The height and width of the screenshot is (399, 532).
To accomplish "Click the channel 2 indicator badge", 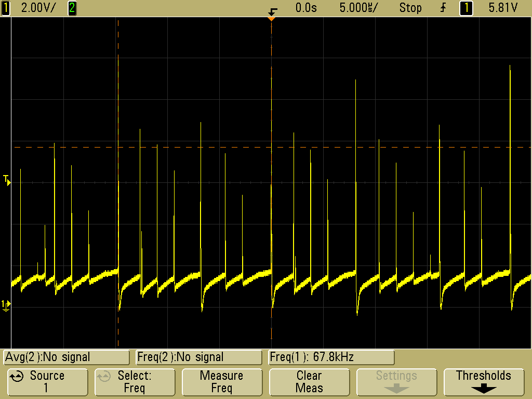I will click(72, 8).
